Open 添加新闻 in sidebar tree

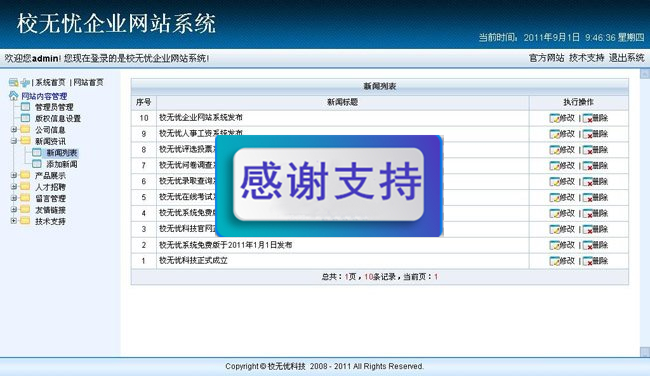(x=62, y=164)
